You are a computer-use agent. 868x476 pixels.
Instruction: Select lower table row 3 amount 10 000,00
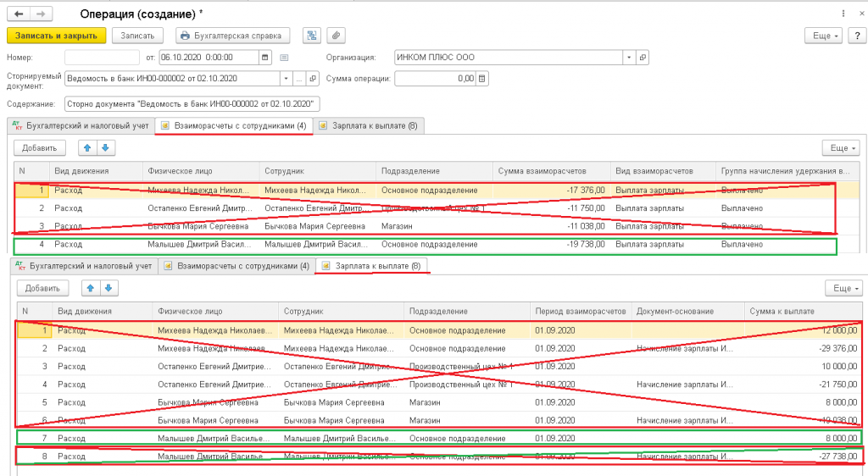839,366
